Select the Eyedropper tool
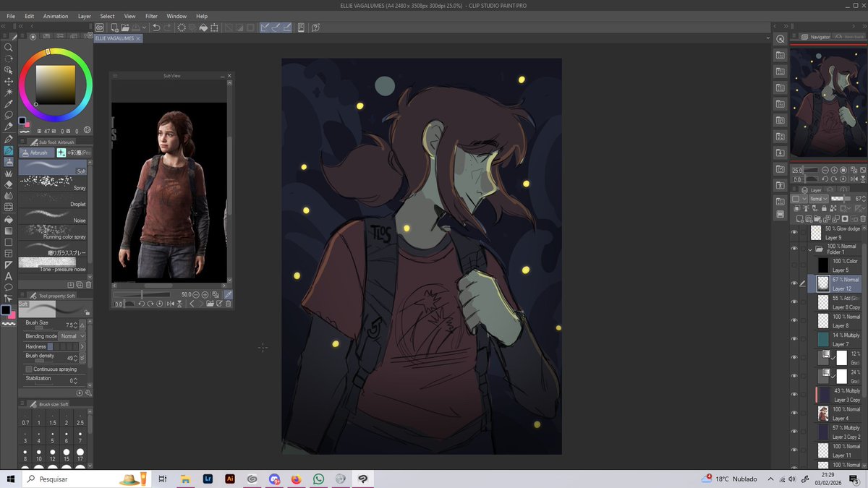 point(9,104)
